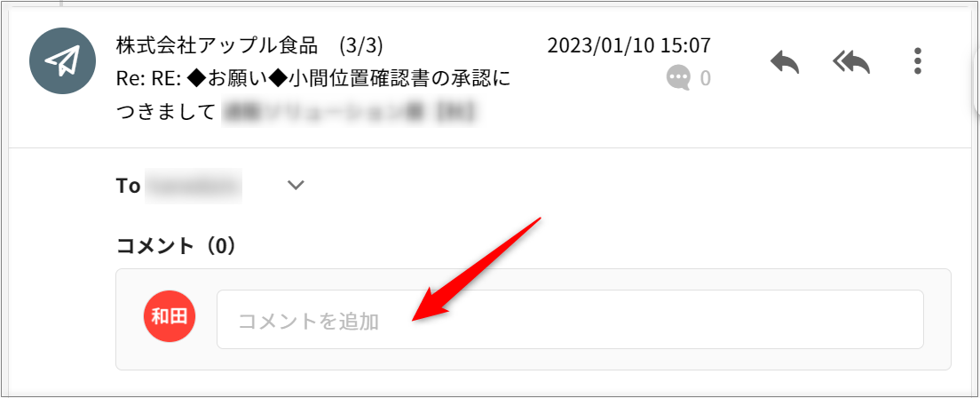Click the speech bubble comment icon
The height and width of the screenshot is (398, 980).
click(679, 78)
